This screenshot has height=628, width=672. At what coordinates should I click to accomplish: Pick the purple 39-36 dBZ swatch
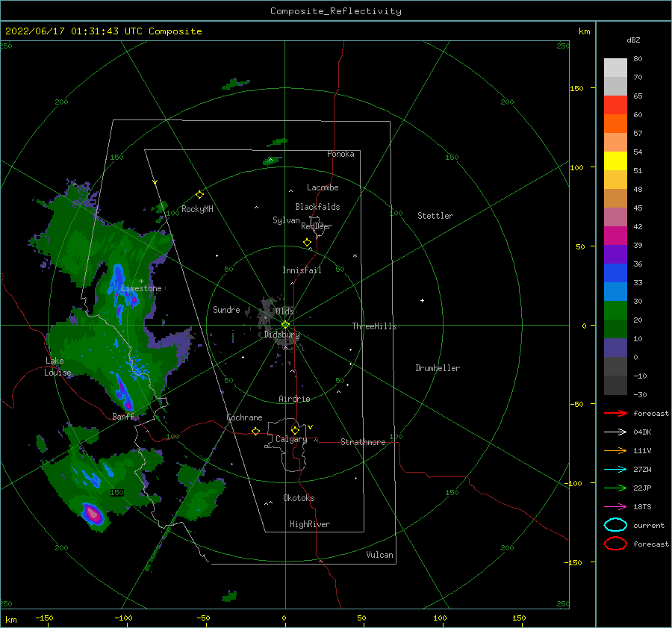click(x=615, y=255)
